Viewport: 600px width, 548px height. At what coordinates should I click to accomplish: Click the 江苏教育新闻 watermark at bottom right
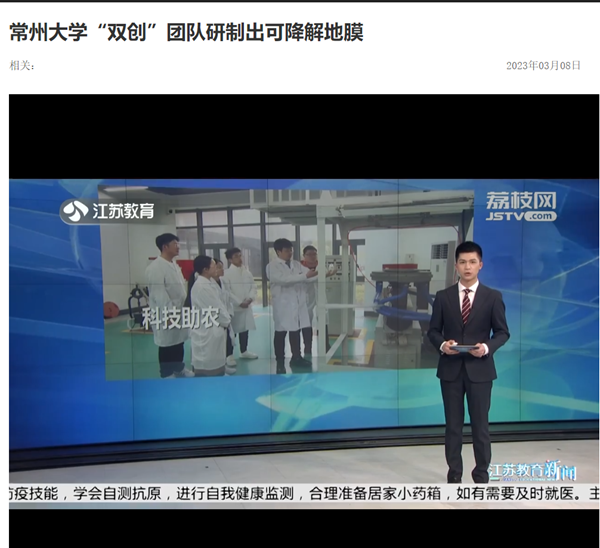[532, 470]
